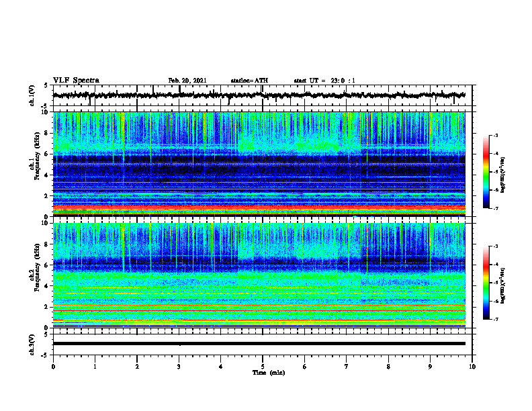The width and height of the screenshot is (532, 411).
Task: Click inside the ch.2 spectrogram panel
Action: click(259, 275)
